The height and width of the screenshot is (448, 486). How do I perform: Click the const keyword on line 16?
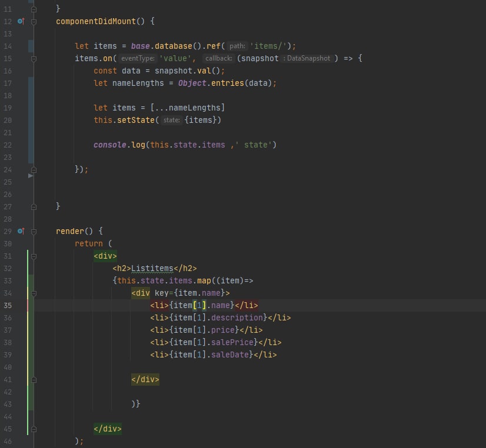(105, 71)
